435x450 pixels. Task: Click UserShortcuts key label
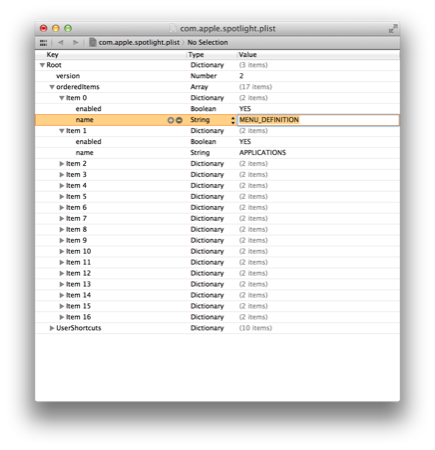(x=79, y=328)
